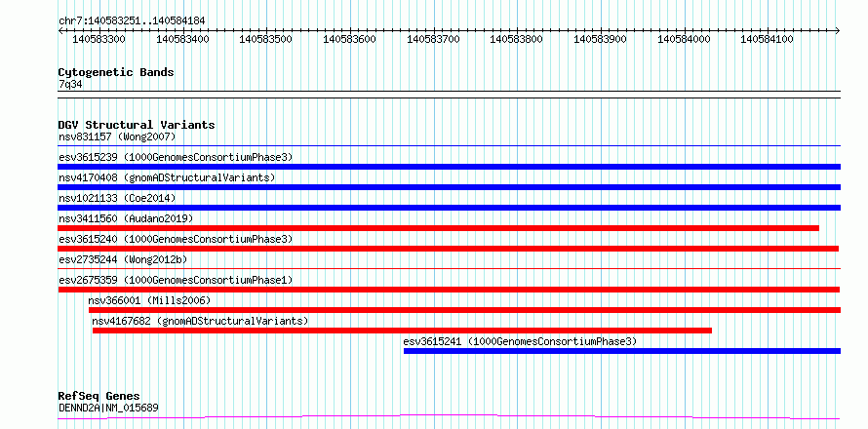
Task: Click the 140583400 ruler tick label
Action: pyautogui.click(x=182, y=39)
